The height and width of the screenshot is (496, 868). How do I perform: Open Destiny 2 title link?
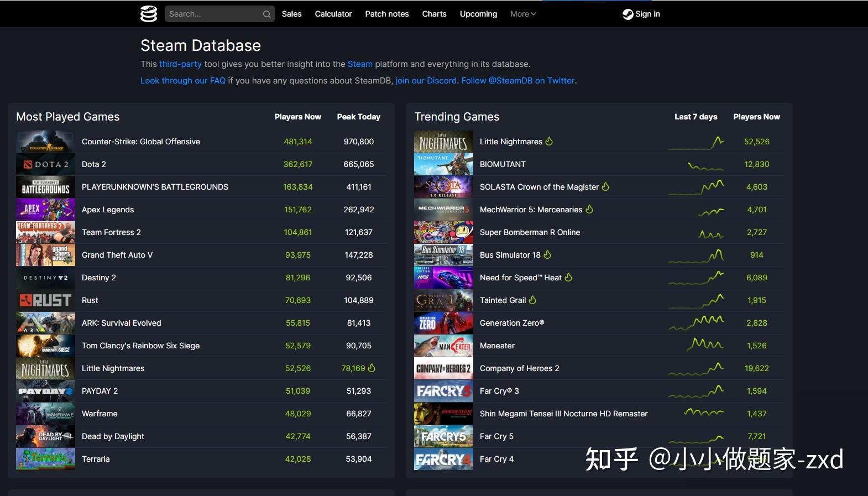99,278
